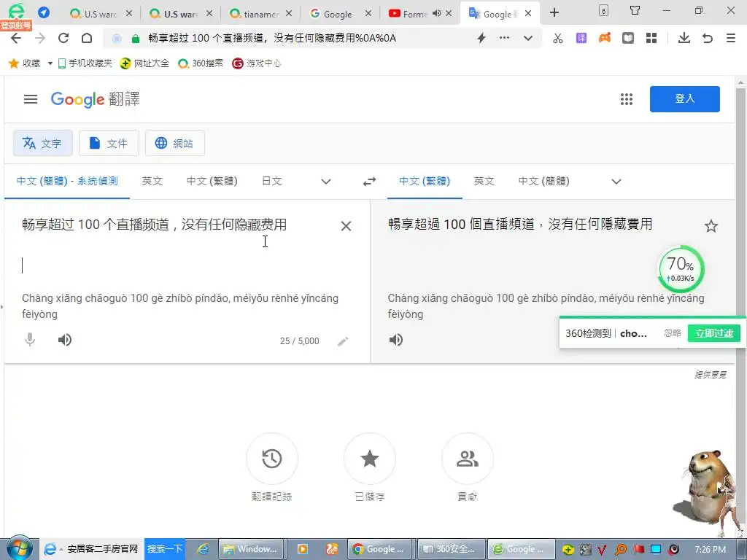Reload the current page
747x560 pixels.
(x=63, y=38)
